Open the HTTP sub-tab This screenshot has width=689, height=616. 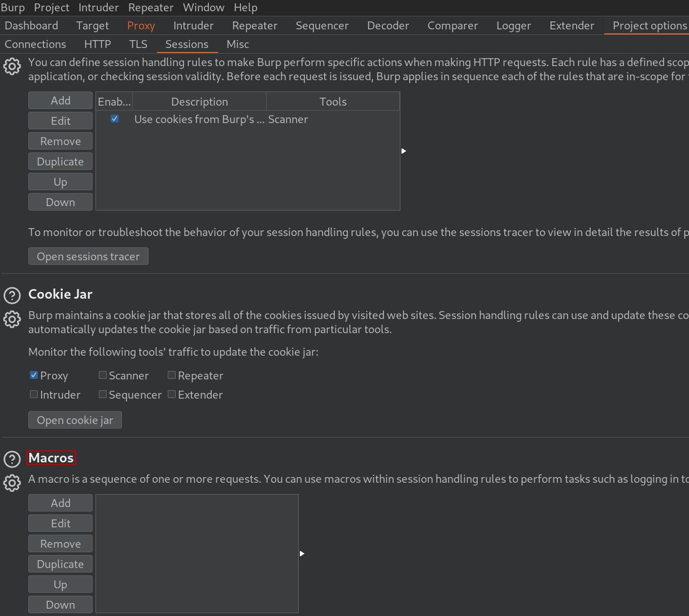(98, 44)
